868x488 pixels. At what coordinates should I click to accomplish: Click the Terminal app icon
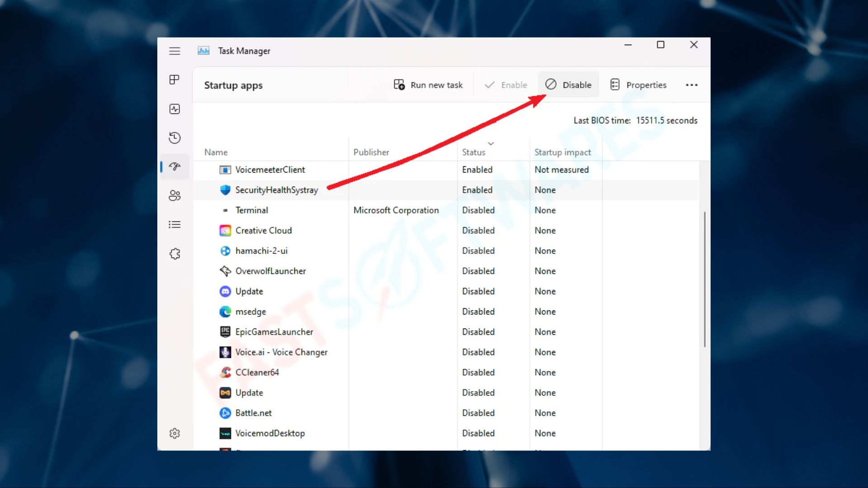(x=225, y=211)
